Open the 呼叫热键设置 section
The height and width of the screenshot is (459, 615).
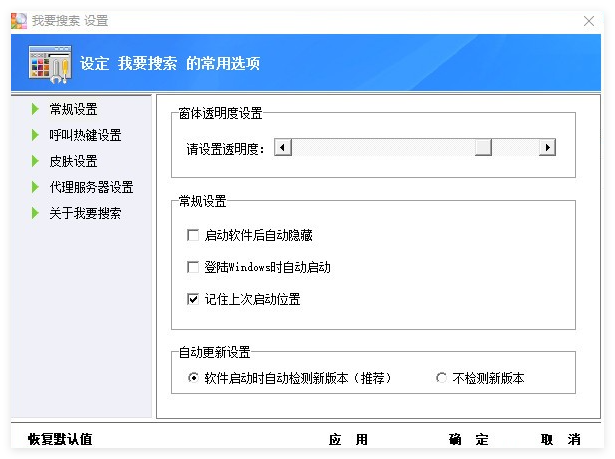tap(86, 135)
